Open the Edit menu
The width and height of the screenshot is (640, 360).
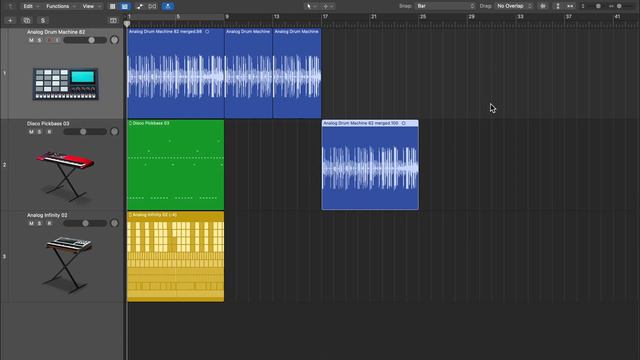31,6
